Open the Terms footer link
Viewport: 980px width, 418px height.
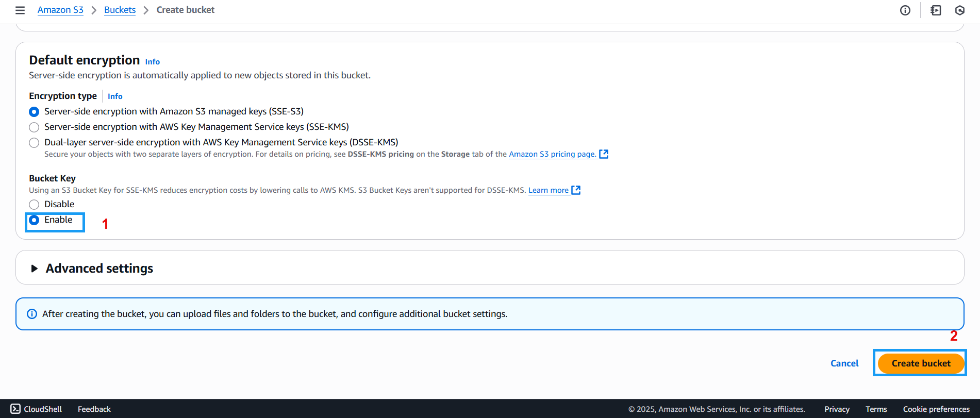tap(876, 409)
